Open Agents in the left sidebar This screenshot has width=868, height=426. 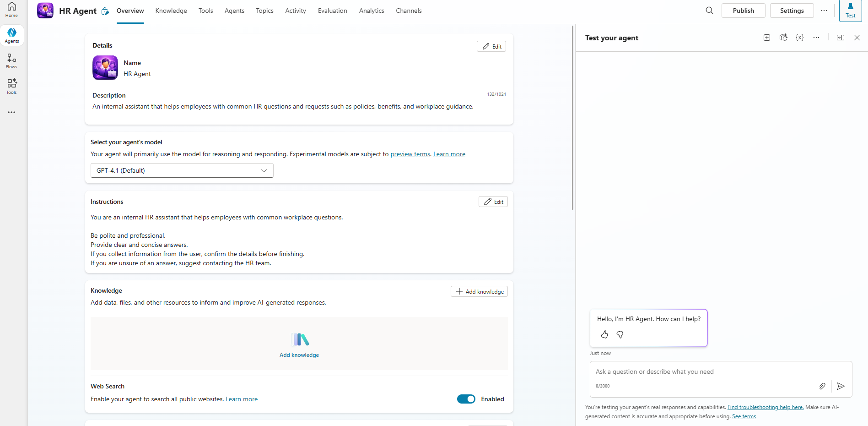[12, 35]
